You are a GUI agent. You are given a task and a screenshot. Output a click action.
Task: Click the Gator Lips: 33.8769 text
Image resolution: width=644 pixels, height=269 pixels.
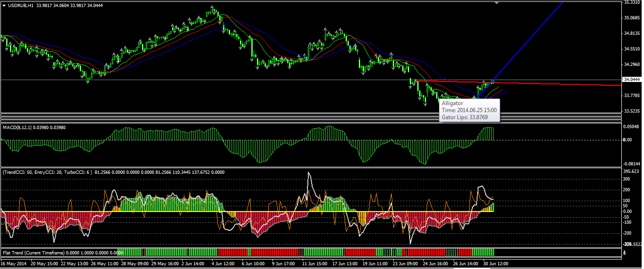tap(465, 117)
